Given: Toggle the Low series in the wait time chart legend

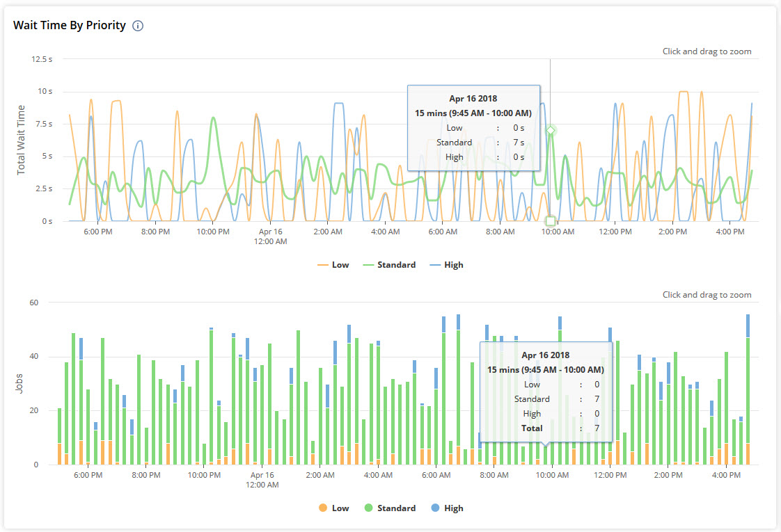Looking at the screenshot, I should (333, 265).
